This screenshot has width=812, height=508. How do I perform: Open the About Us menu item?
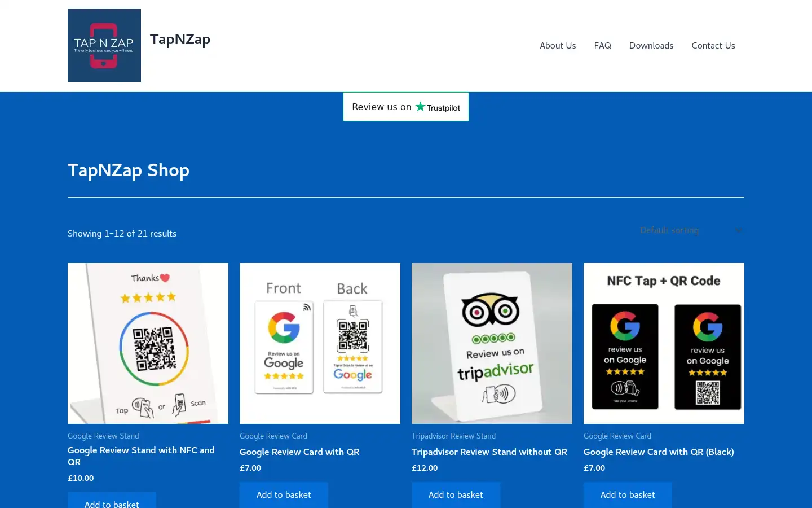pos(558,46)
